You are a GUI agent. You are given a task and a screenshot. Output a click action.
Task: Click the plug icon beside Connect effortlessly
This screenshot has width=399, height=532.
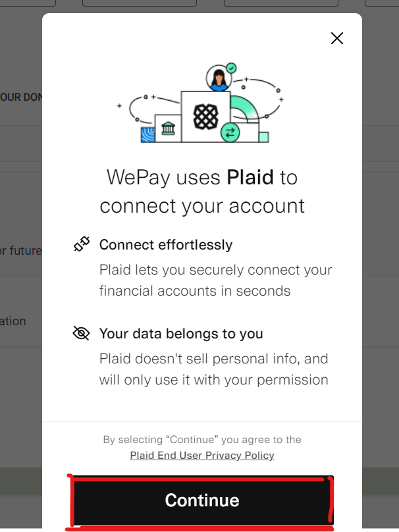click(x=81, y=245)
